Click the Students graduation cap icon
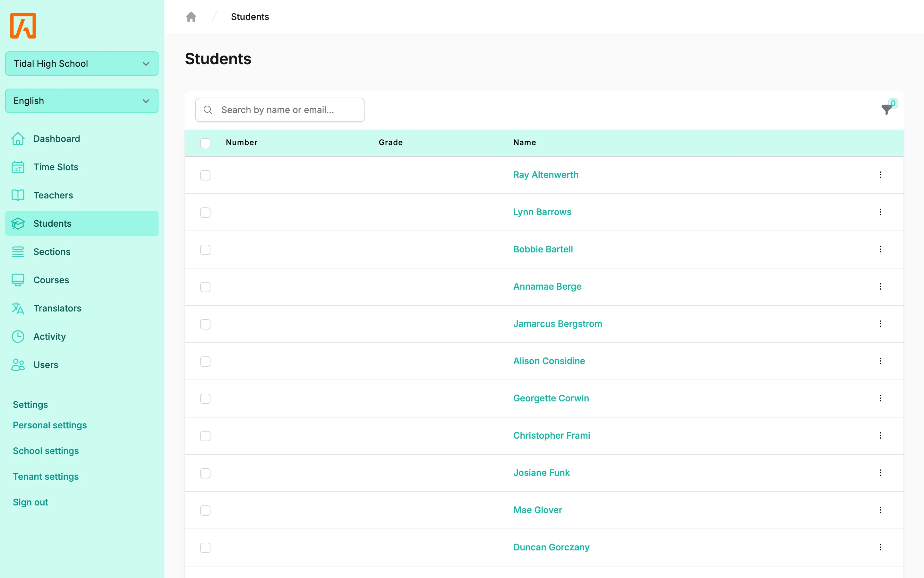This screenshot has width=924, height=578. point(18,223)
